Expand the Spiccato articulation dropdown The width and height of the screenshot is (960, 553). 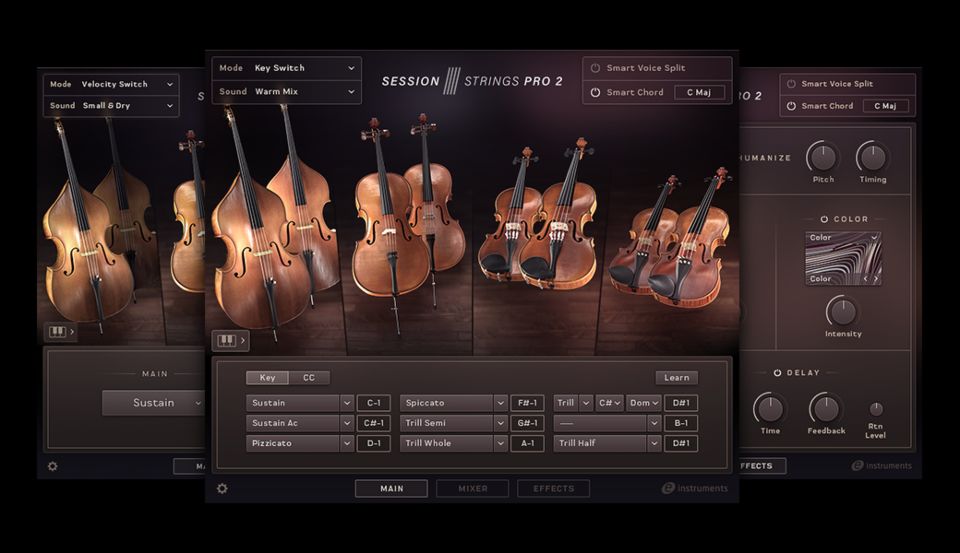[500, 403]
